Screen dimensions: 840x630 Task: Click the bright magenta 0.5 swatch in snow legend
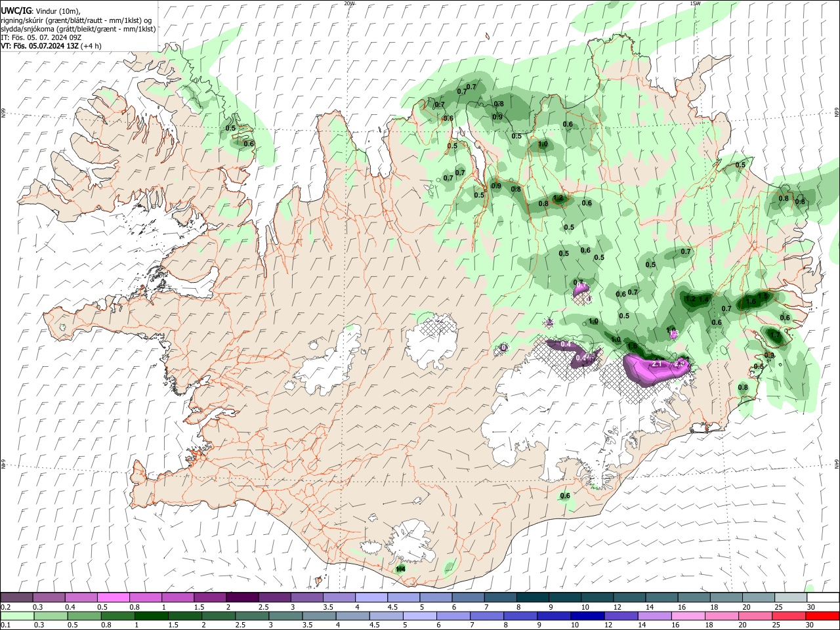click(113, 597)
